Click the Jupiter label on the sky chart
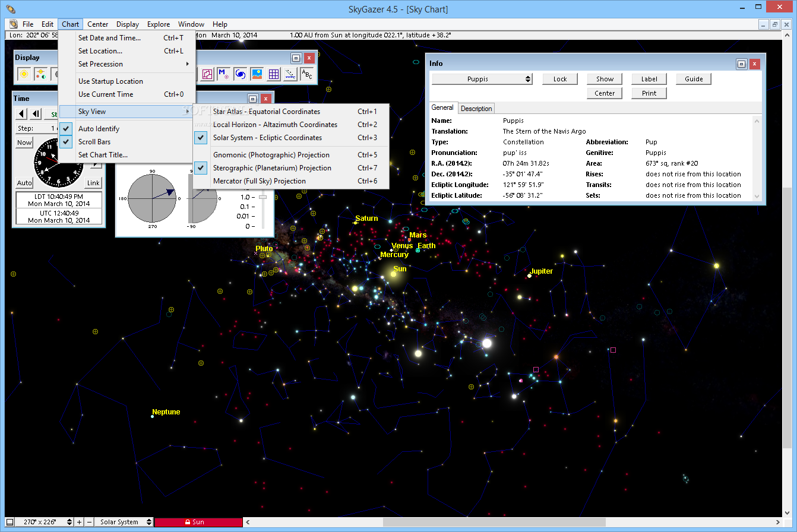Screen dimensions: 797x532 pyautogui.click(x=542, y=271)
